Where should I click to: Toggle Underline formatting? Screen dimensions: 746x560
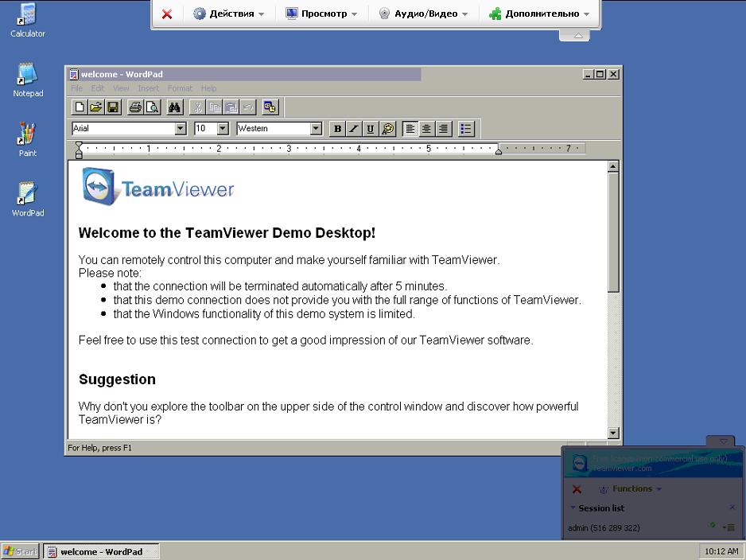pos(371,128)
